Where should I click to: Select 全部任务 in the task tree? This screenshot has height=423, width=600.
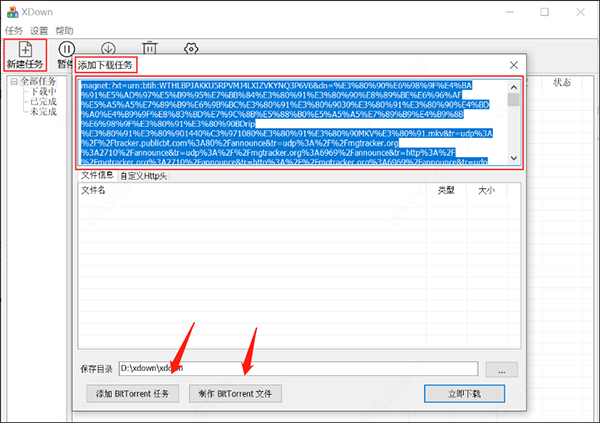38,81
